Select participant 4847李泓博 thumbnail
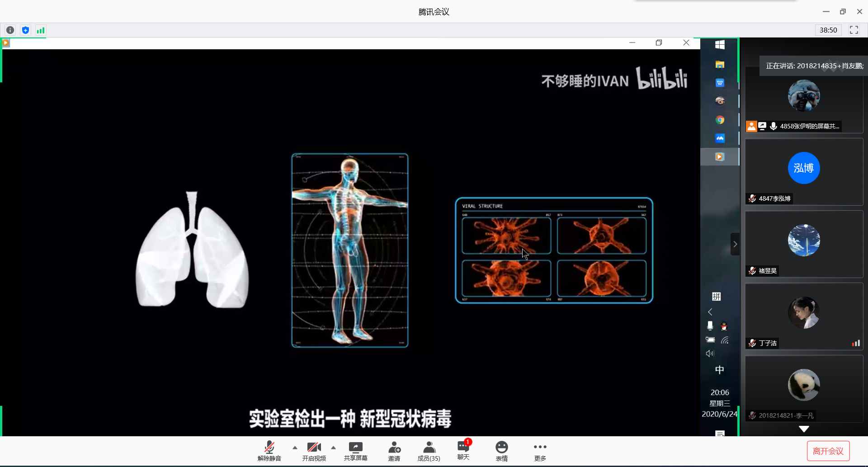Screen dimensions: 868x467 click(x=803, y=172)
